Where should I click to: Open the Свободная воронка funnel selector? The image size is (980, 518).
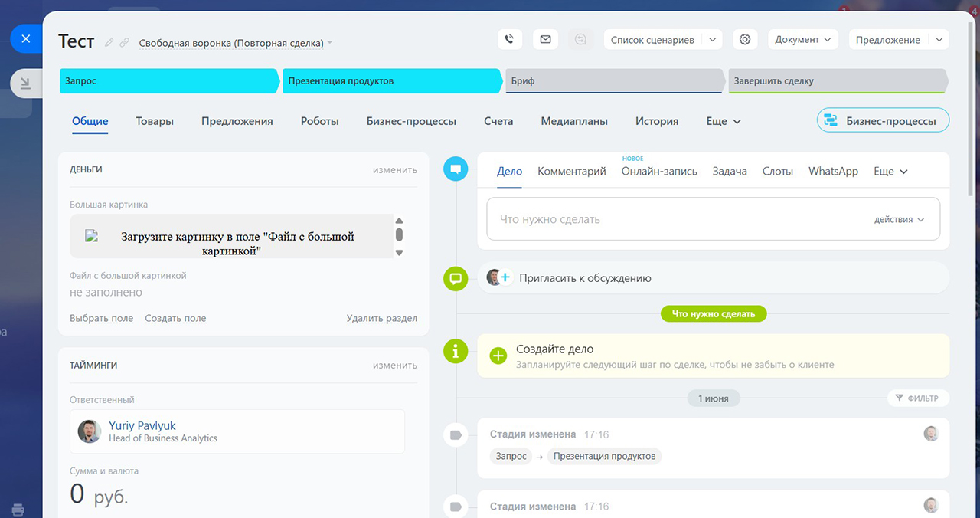(235, 43)
